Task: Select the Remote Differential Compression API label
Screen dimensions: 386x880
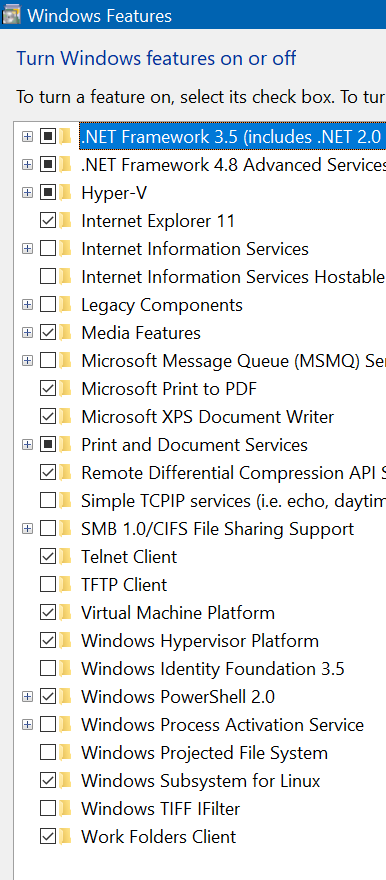Action: coord(233,473)
